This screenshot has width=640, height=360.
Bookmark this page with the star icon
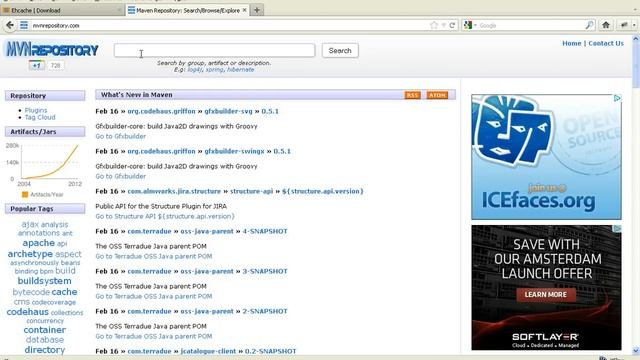click(x=433, y=25)
